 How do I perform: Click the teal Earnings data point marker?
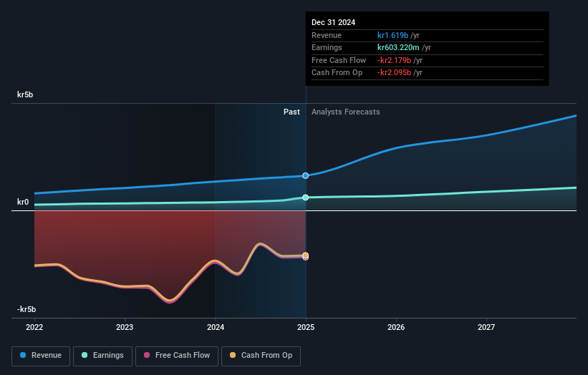pyautogui.click(x=306, y=198)
